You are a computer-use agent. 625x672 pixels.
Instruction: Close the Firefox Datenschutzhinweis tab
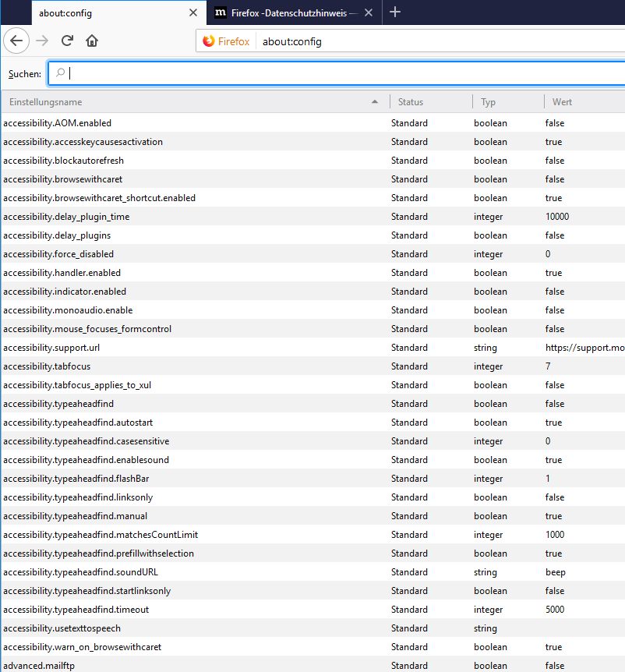(x=369, y=12)
